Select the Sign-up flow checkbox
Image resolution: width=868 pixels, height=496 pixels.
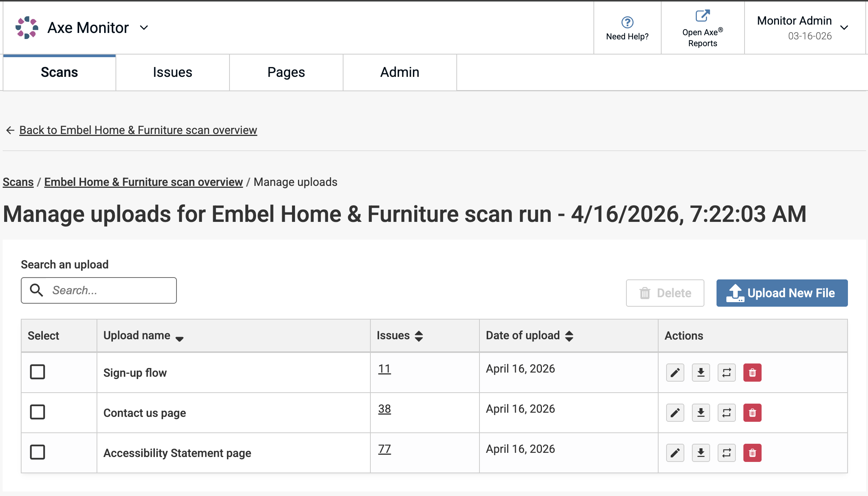coord(37,372)
